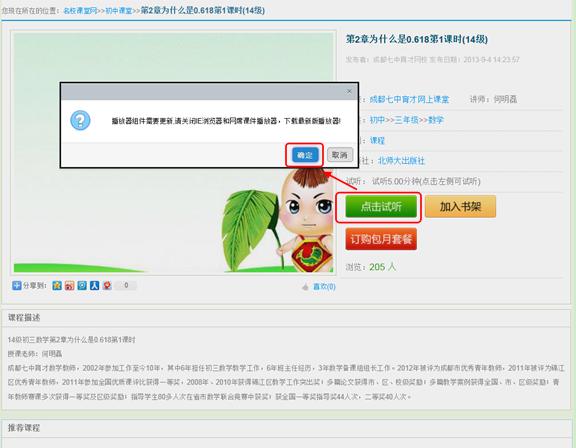The width and height of the screenshot is (576, 448).
Task: Click the red share icon before the counter
Action: point(107,285)
